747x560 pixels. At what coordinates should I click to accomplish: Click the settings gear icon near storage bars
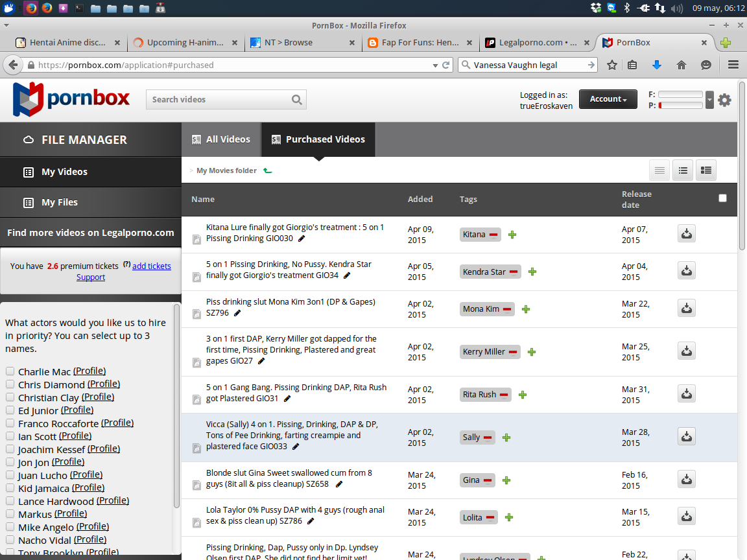click(724, 100)
